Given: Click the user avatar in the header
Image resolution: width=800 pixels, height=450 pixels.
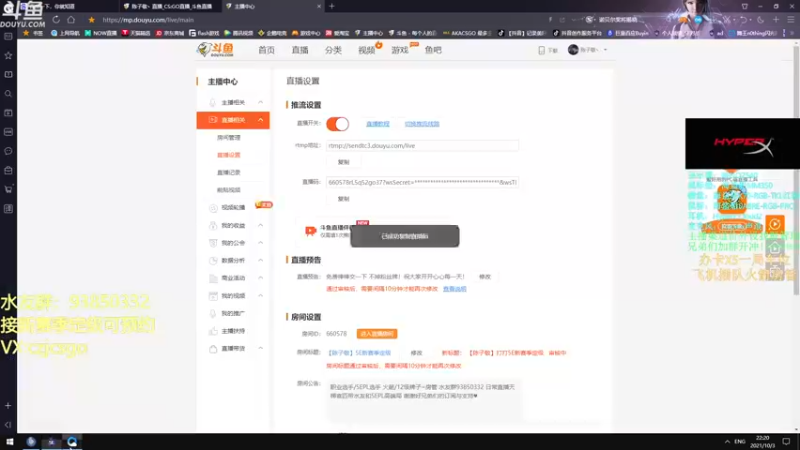Looking at the screenshot, I should 573,49.
